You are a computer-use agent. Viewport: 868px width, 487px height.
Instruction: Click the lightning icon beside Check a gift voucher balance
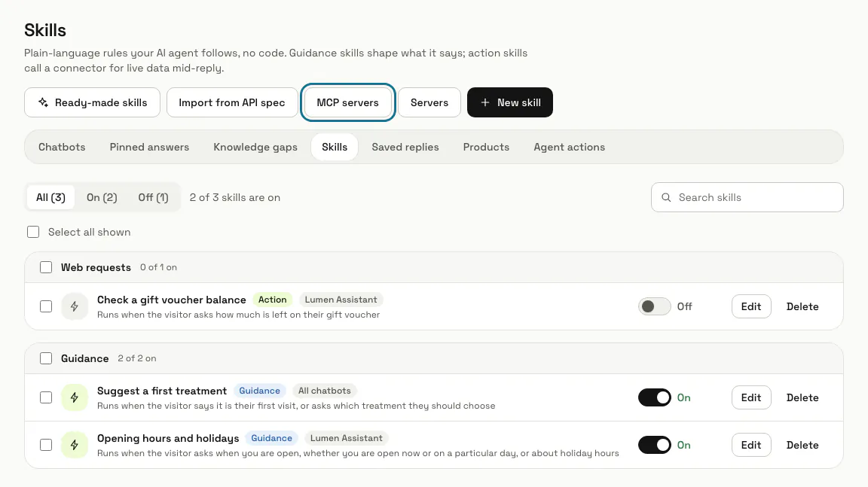pyautogui.click(x=74, y=306)
